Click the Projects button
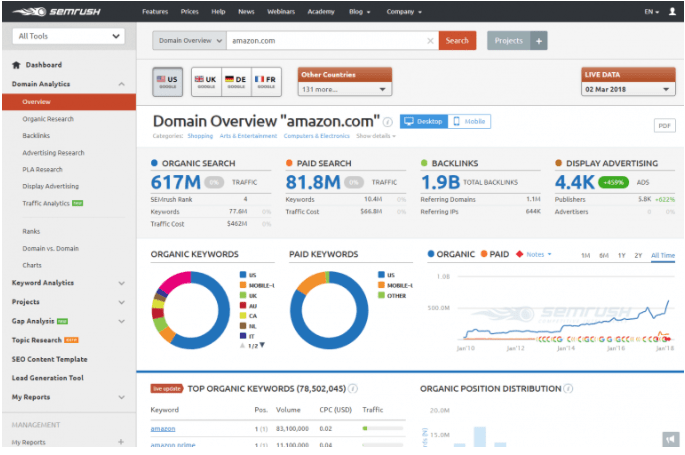The width and height of the screenshot is (685, 455). click(x=509, y=41)
